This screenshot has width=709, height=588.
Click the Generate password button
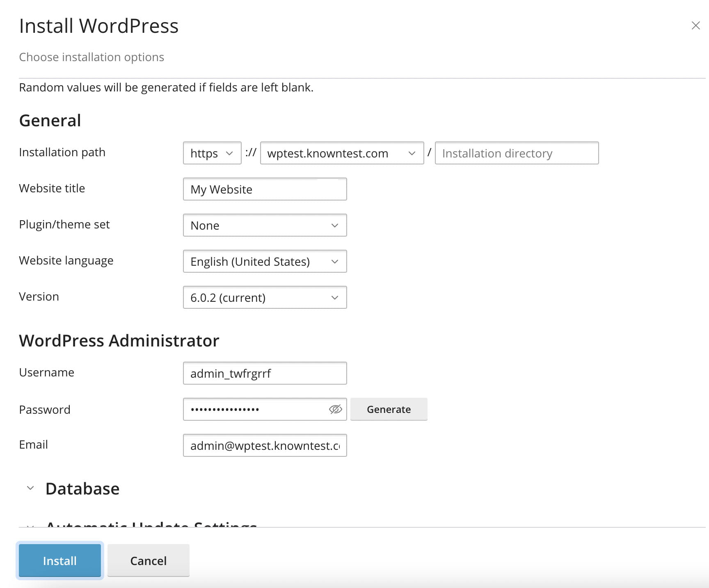pyautogui.click(x=389, y=409)
